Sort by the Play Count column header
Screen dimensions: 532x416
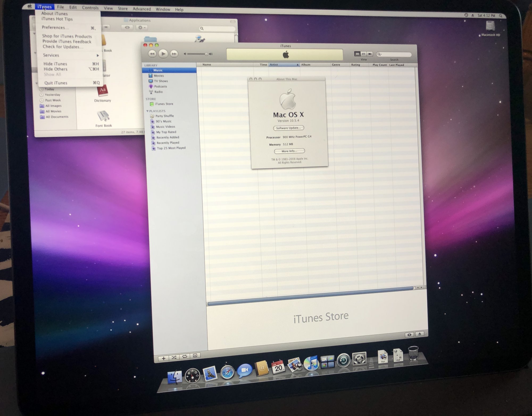click(x=380, y=65)
